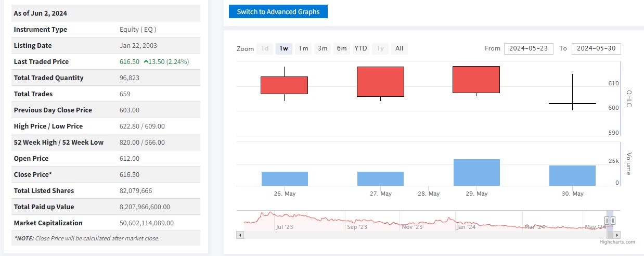Click the left navigator range handle
This screenshot has width=644, height=256.
(x=607, y=221)
